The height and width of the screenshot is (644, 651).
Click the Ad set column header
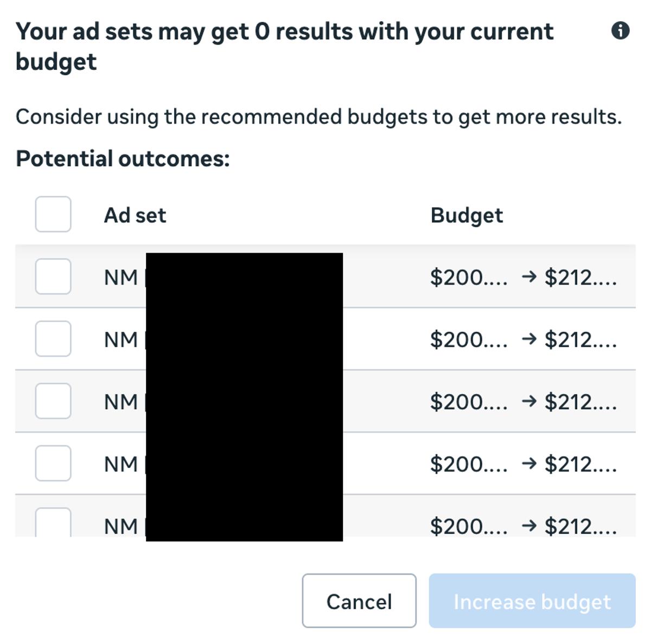pos(136,215)
